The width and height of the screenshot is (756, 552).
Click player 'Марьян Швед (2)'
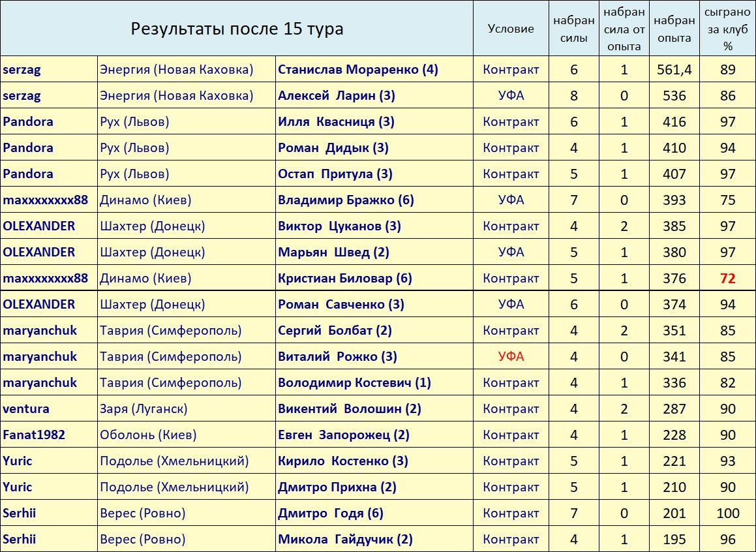pos(333,252)
